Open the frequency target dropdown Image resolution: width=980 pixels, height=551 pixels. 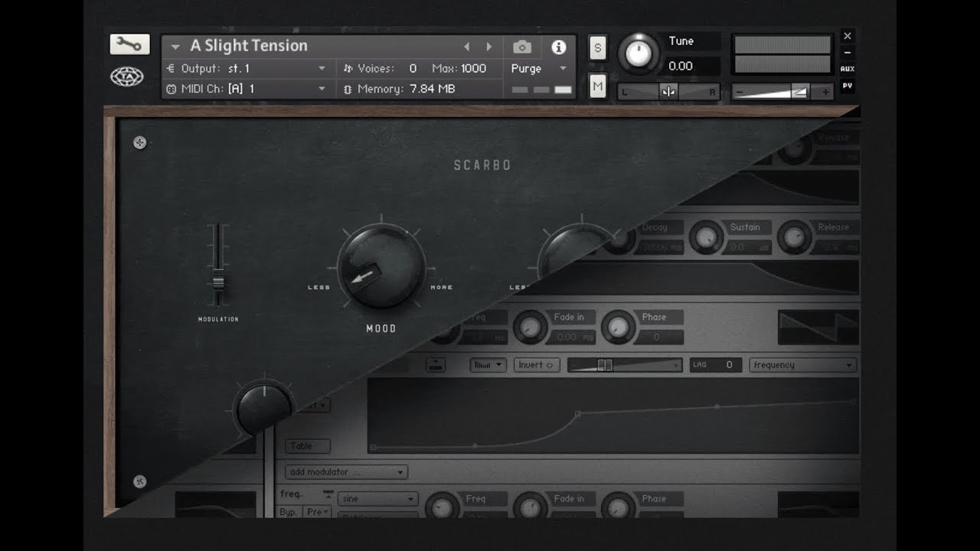pyautogui.click(x=803, y=365)
